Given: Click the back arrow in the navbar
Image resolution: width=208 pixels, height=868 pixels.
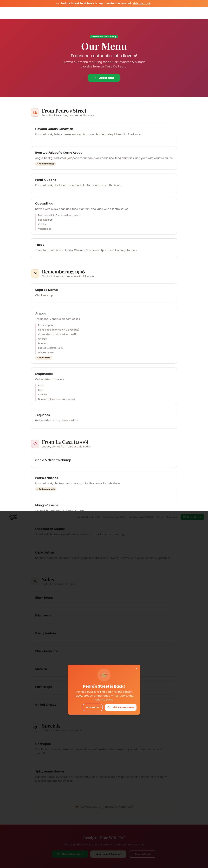Looking at the screenshot, I should click(x=5, y=517).
